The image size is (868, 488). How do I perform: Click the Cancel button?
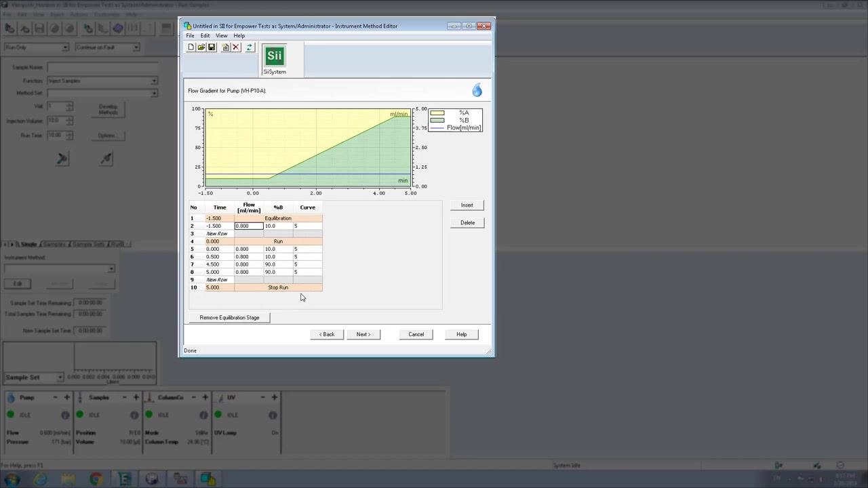416,334
